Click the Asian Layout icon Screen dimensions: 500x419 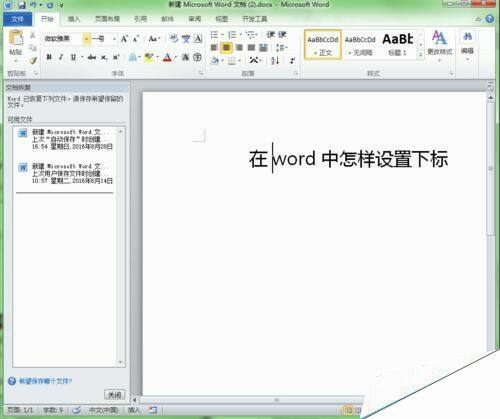254,60
